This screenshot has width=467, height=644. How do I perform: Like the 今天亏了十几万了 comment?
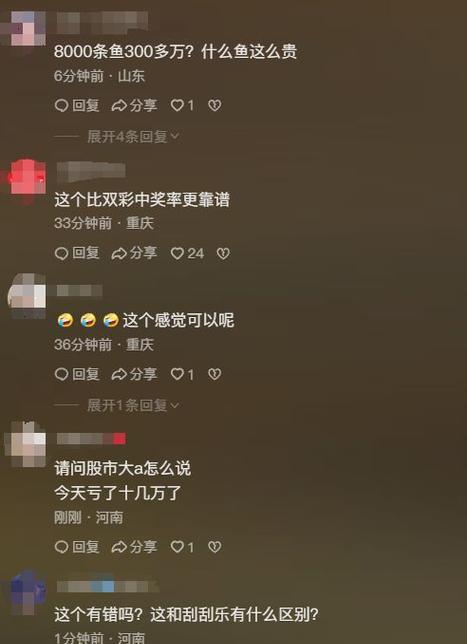(182, 547)
